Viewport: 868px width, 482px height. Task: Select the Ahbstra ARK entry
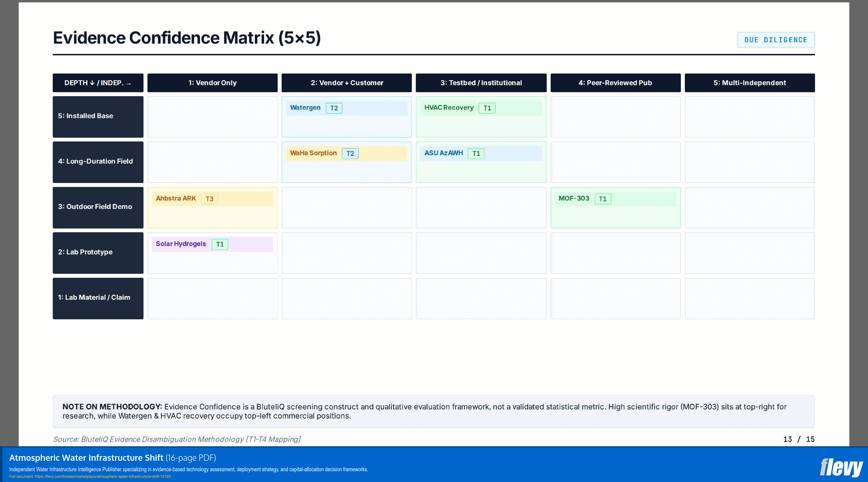212,199
